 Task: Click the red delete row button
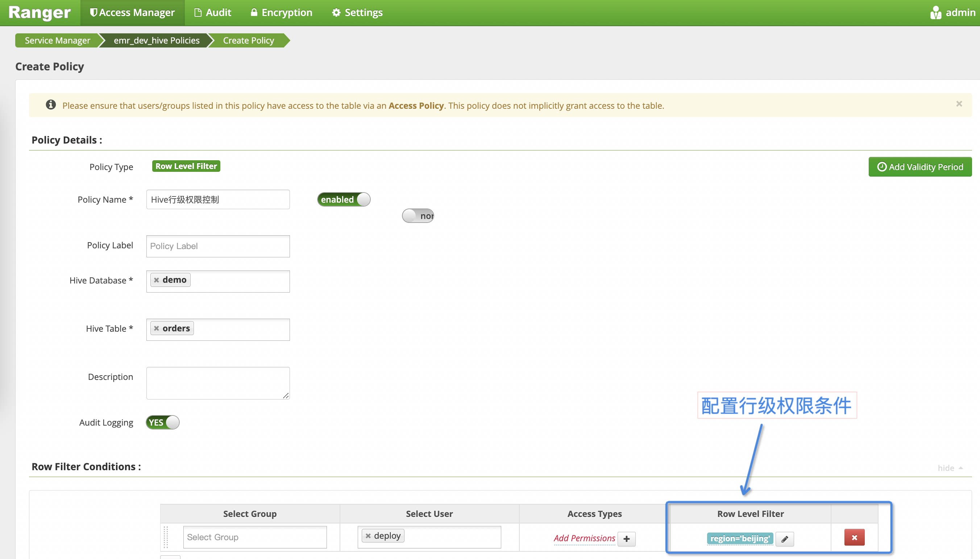pyautogui.click(x=854, y=538)
